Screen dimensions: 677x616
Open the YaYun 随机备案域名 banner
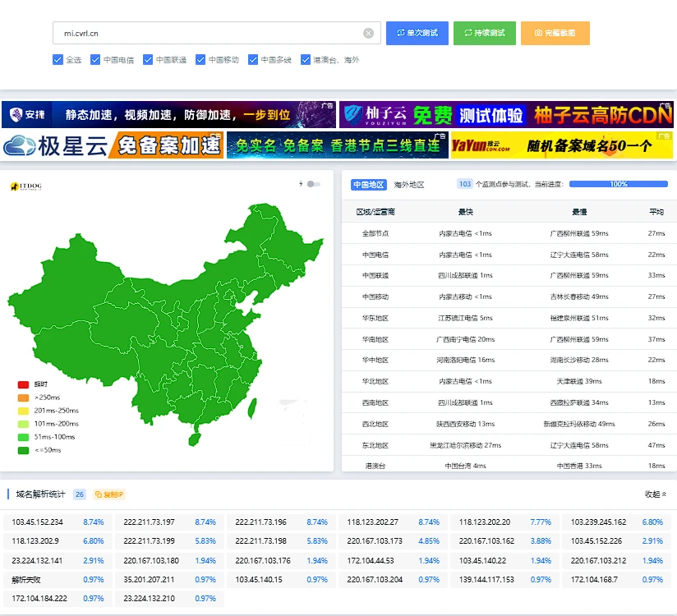click(x=561, y=145)
